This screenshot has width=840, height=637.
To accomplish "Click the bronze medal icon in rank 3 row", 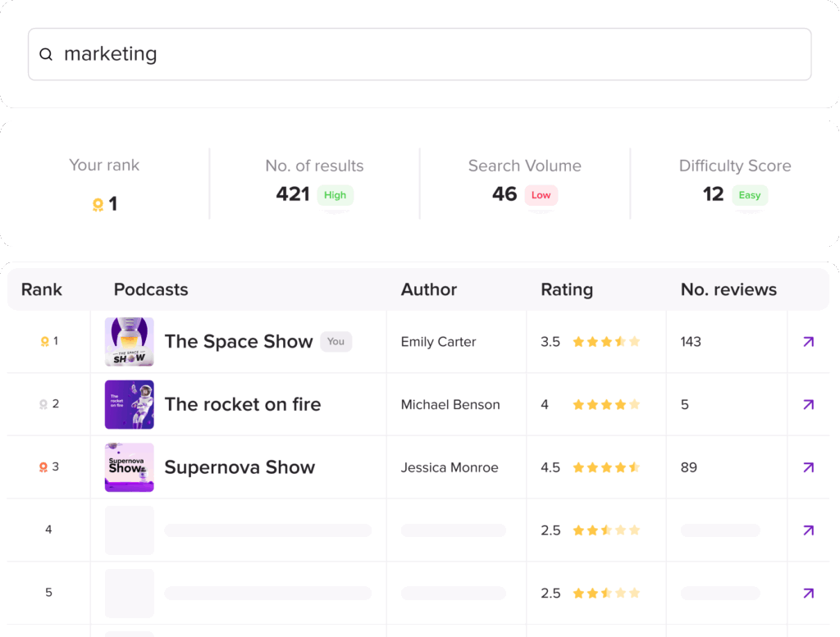I will pyautogui.click(x=43, y=467).
